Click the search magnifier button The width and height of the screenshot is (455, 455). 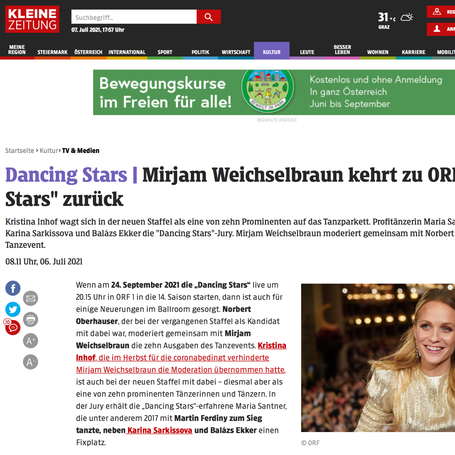(x=209, y=17)
